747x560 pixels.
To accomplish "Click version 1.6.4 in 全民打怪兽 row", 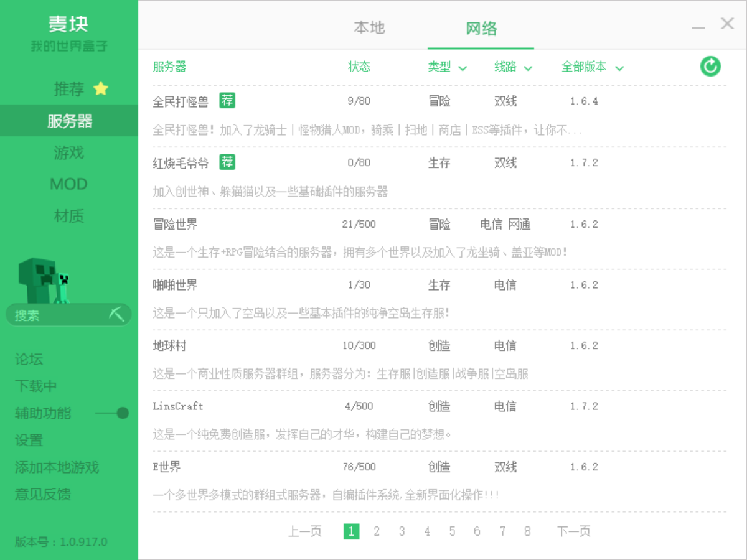I will pos(584,101).
